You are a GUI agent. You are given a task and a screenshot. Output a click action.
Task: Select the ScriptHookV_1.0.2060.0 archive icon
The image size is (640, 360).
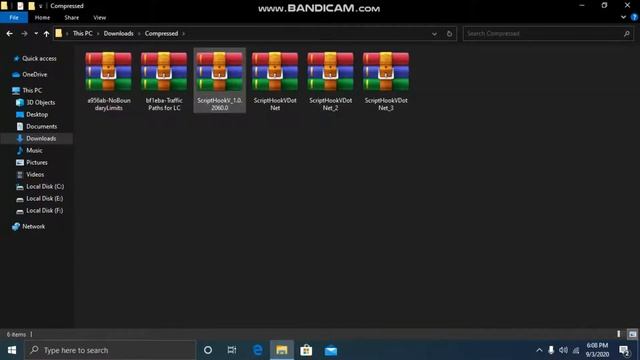220,71
